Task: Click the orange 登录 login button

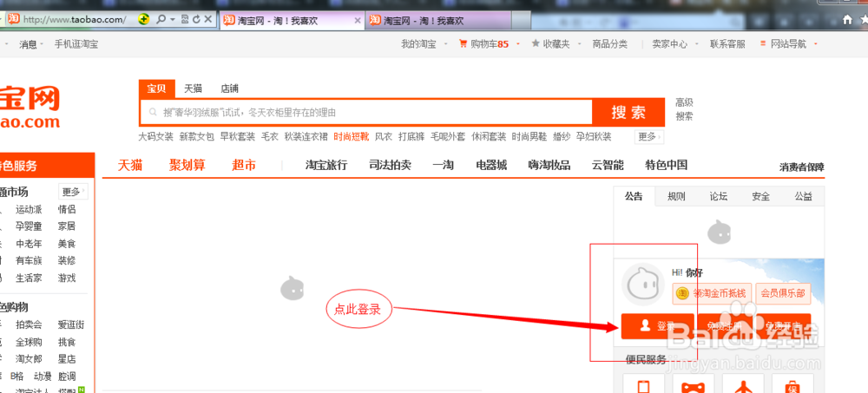Action: (658, 326)
